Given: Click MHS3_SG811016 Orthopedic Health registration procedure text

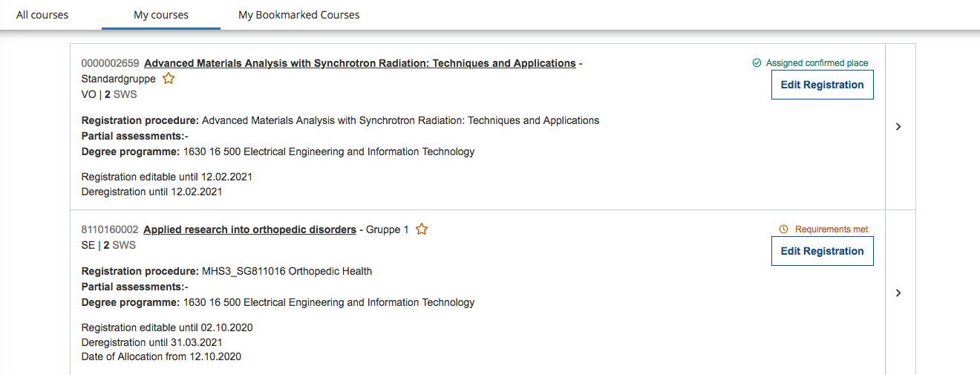Looking at the screenshot, I should point(287,271).
